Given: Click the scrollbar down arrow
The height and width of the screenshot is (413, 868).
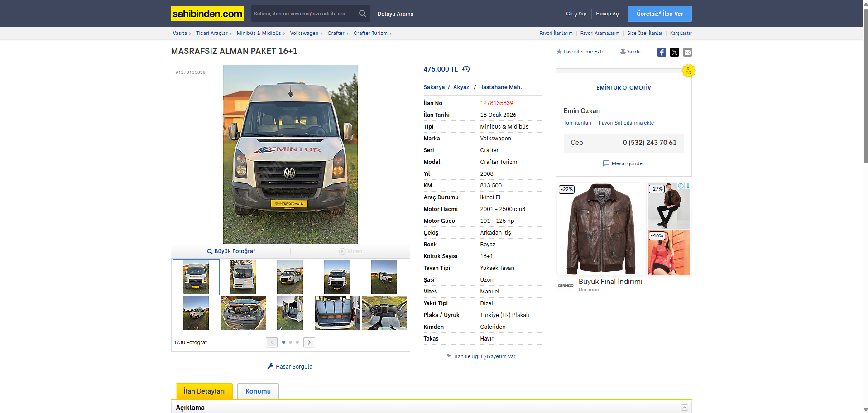Looking at the screenshot, I should (x=865, y=409).
